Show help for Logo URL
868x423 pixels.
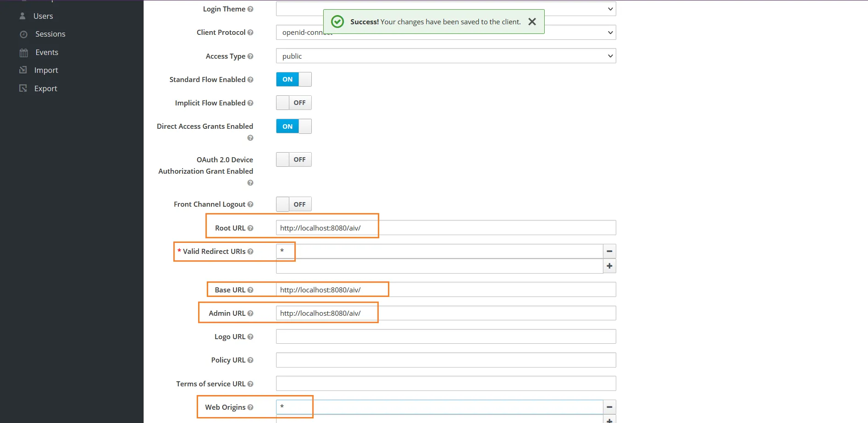[x=250, y=337]
